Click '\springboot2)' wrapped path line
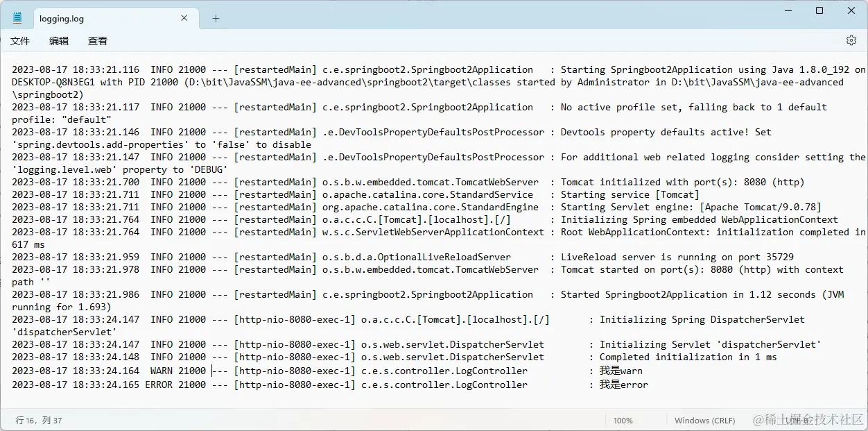Viewport: 868px width, 431px height. (x=48, y=94)
